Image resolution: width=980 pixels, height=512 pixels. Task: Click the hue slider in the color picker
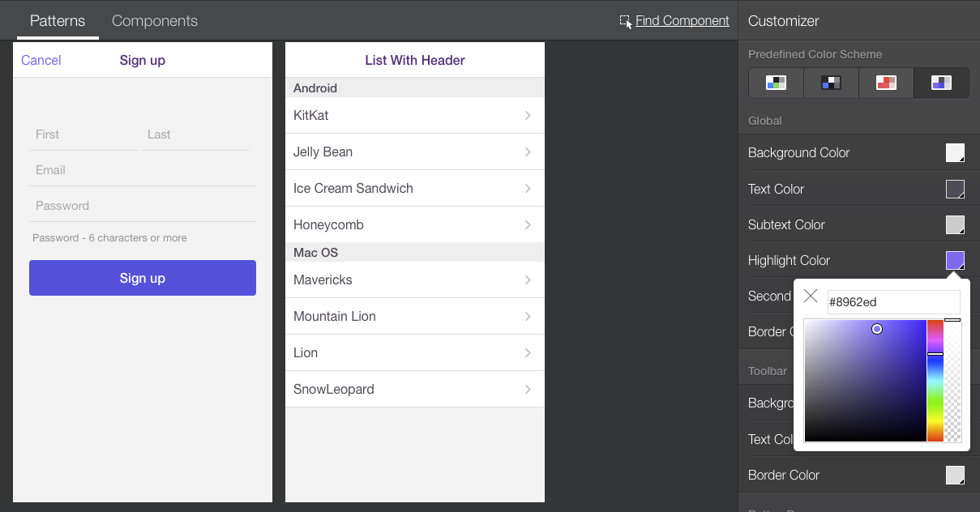tap(935, 381)
